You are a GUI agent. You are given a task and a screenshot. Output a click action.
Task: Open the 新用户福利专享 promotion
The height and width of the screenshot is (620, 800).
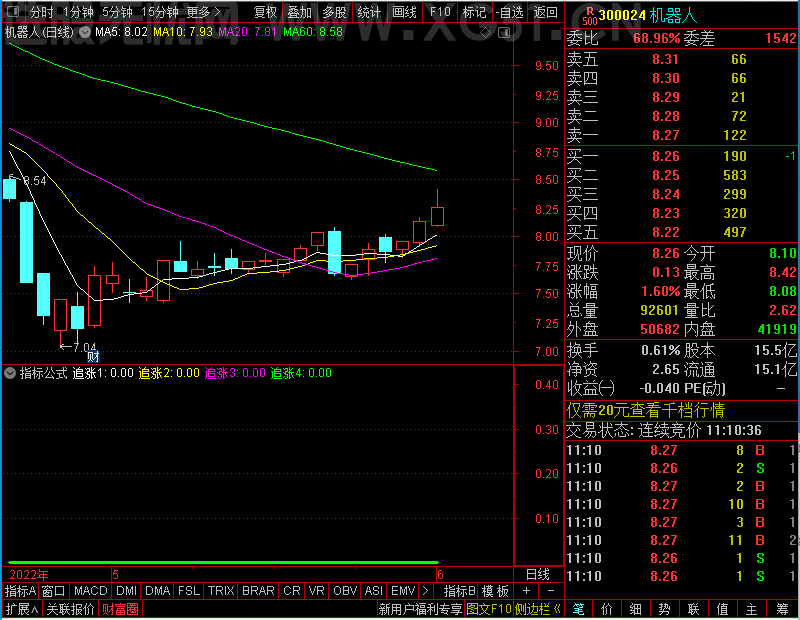pos(420,609)
